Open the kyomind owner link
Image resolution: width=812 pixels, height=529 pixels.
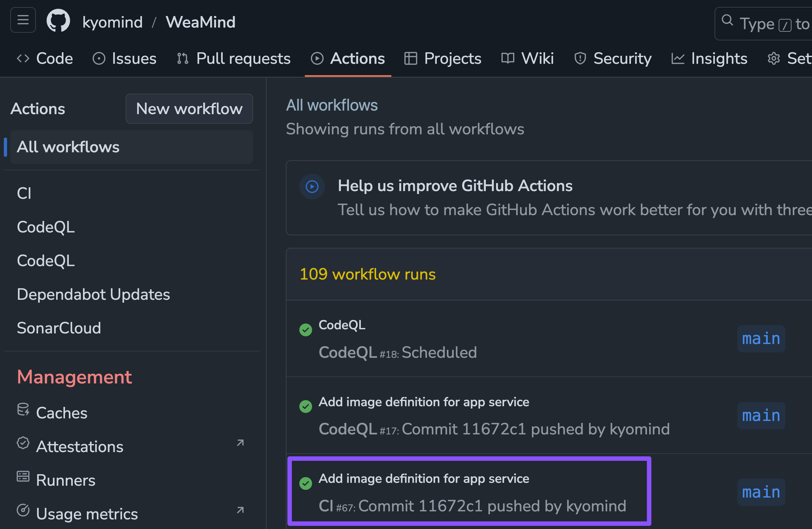coord(112,22)
